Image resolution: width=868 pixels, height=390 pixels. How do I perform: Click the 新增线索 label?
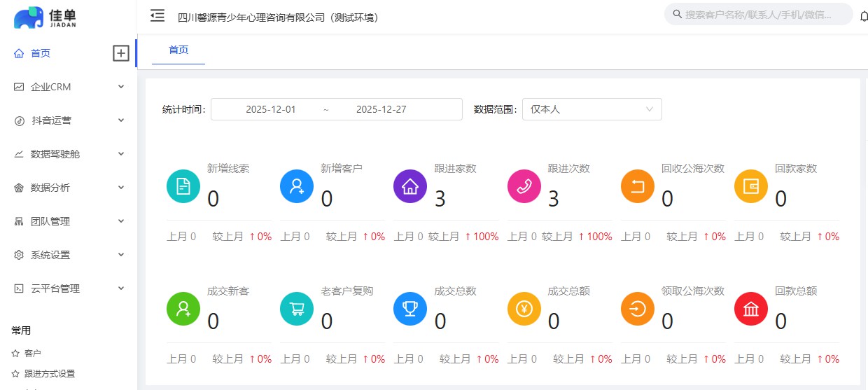(x=228, y=169)
